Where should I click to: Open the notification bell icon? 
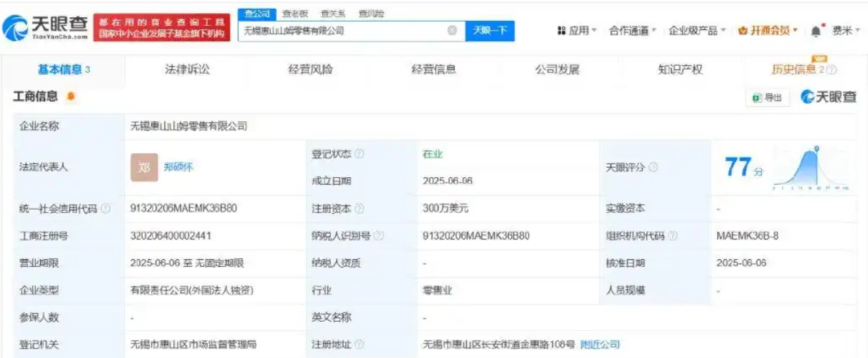click(816, 31)
